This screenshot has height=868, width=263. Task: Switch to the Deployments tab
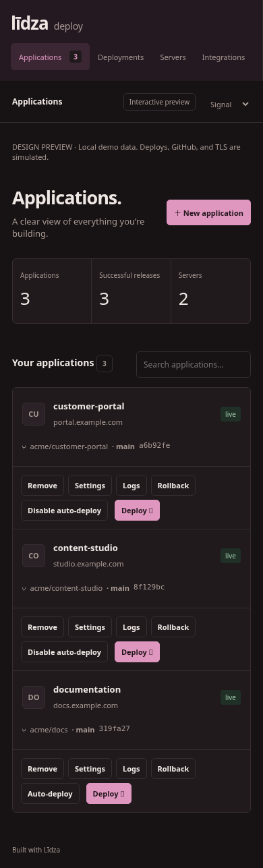click(x=121, y=57)
